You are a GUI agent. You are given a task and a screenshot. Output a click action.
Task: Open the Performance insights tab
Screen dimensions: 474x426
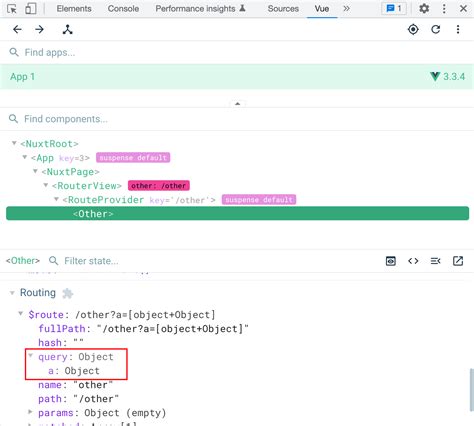[x=200, y=9]
